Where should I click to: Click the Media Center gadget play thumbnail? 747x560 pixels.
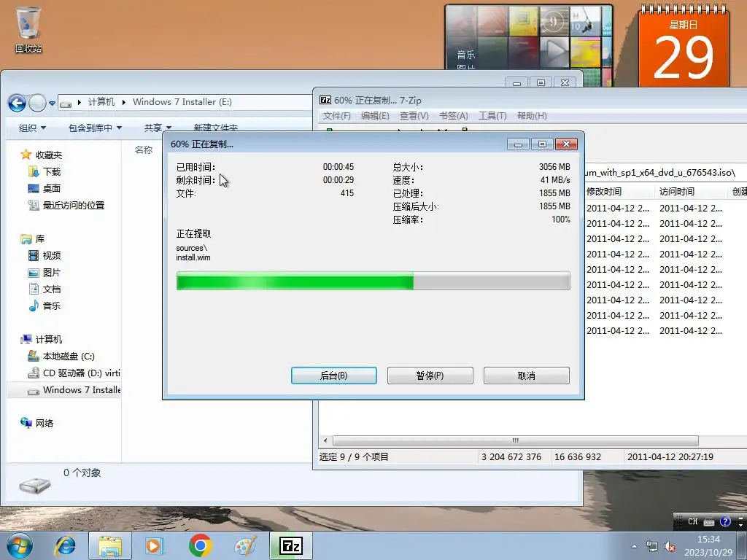(554, 51)
